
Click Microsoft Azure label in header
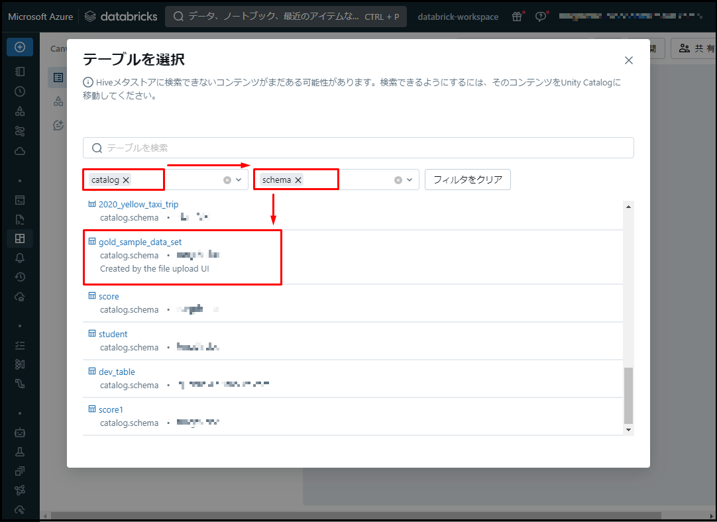pyautogui.click(x=40, y=17)
